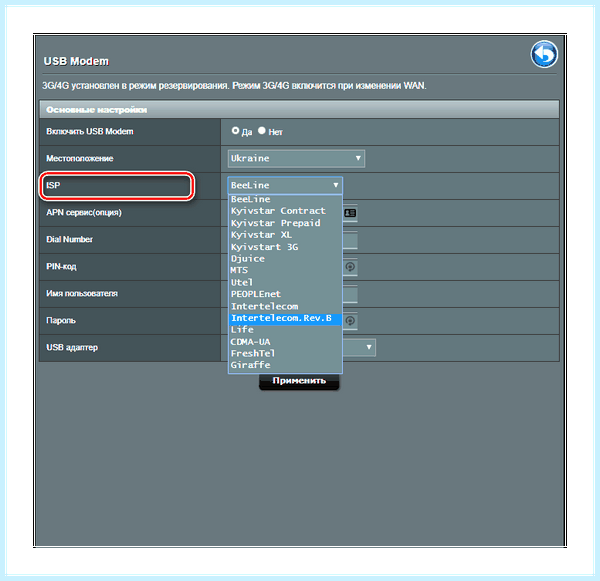Choose Life from the ISP list
This screenshot has height=581, width=600.
(x=285, y=330)
